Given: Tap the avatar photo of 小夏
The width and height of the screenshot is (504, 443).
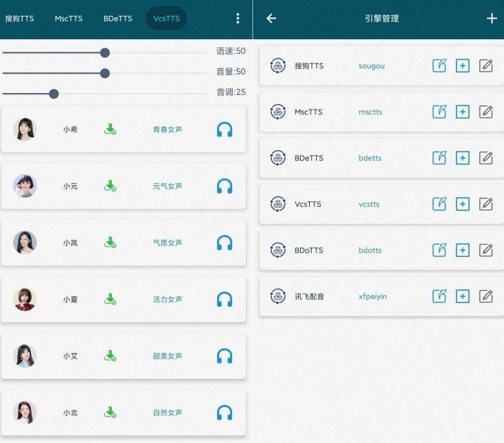Looking at the screenshot, I should (25, 299).
